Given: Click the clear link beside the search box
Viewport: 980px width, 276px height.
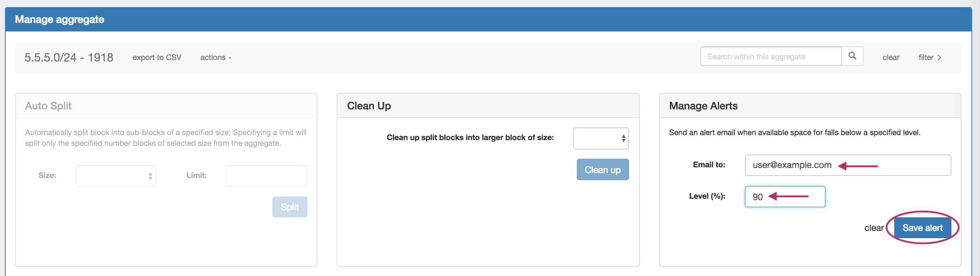Looking at the screenshot, I should point(891,58).
